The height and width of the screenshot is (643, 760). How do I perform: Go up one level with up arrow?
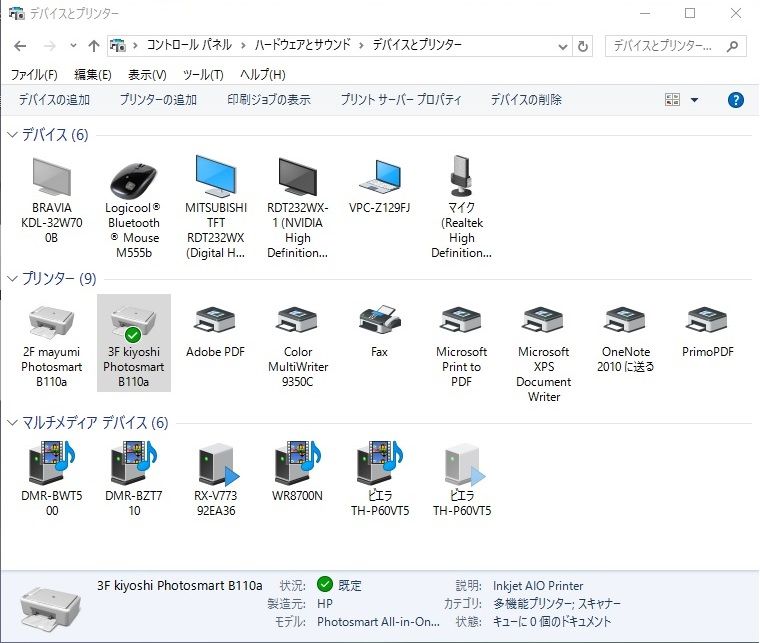(94, 46)
